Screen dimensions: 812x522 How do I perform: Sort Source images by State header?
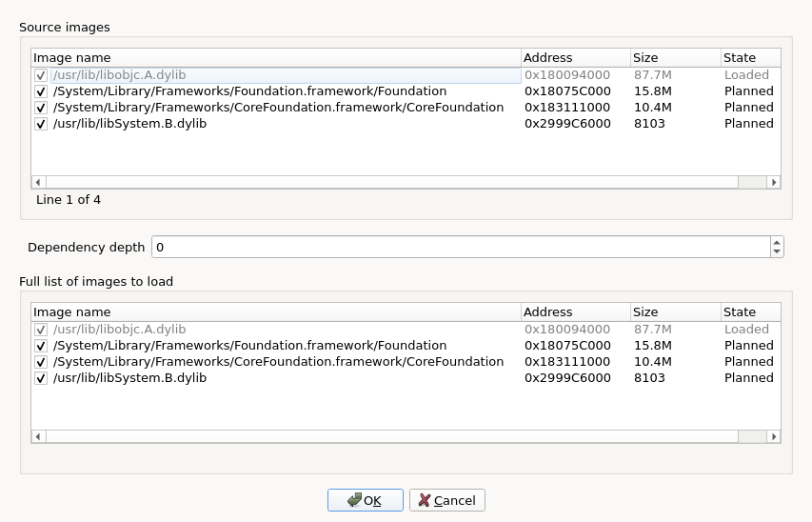pos(751,57)
